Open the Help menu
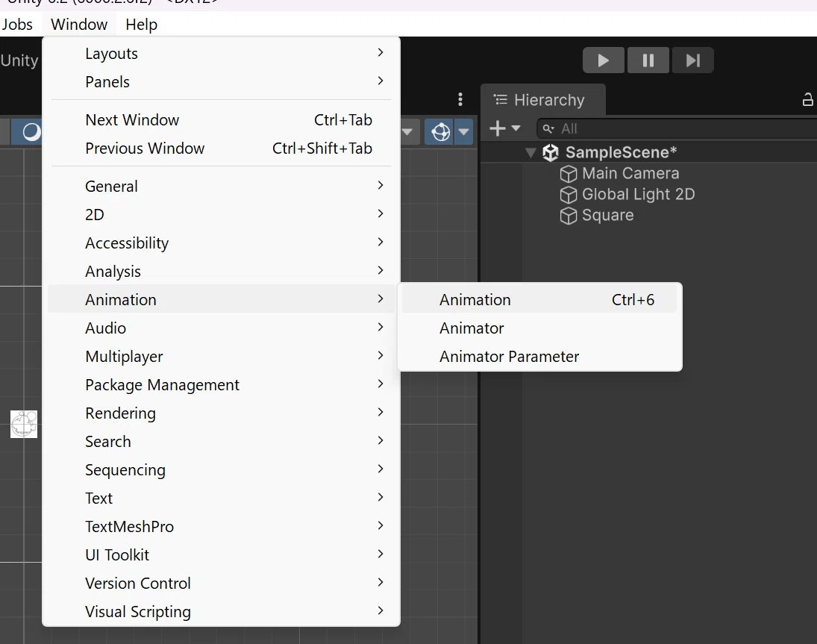 141,25
